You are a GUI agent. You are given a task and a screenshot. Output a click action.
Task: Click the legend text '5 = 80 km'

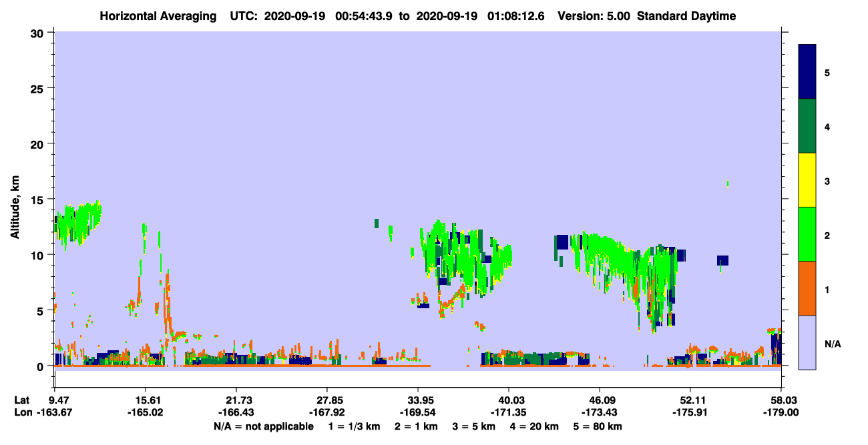pyautogui.click(x=598, y=426)
